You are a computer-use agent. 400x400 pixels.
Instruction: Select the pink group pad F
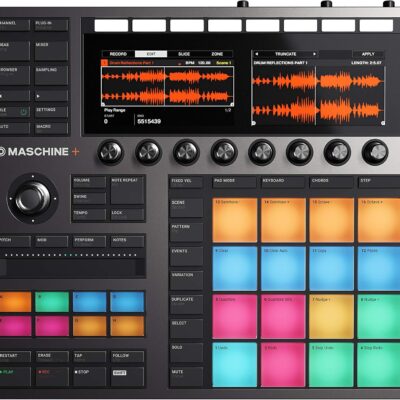coord(52,326)
